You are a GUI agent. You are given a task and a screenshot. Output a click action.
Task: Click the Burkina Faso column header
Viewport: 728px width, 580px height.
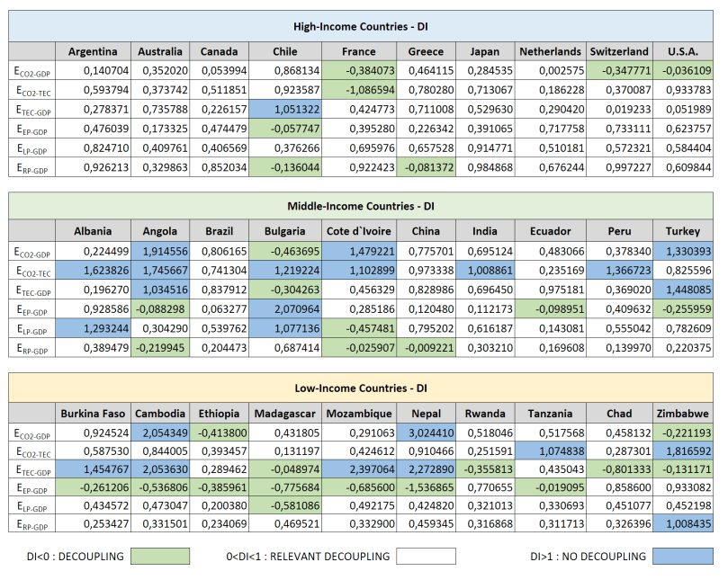click(x=92, y=414)
